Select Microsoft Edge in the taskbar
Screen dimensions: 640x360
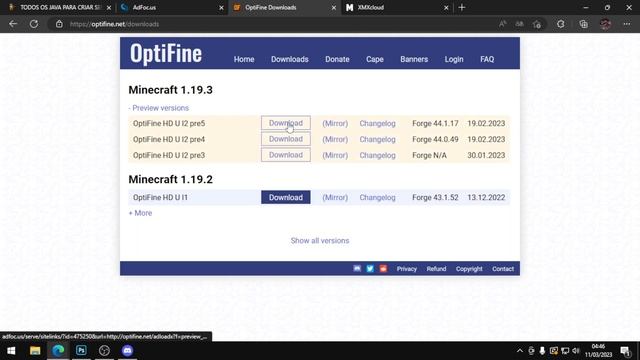58,351
